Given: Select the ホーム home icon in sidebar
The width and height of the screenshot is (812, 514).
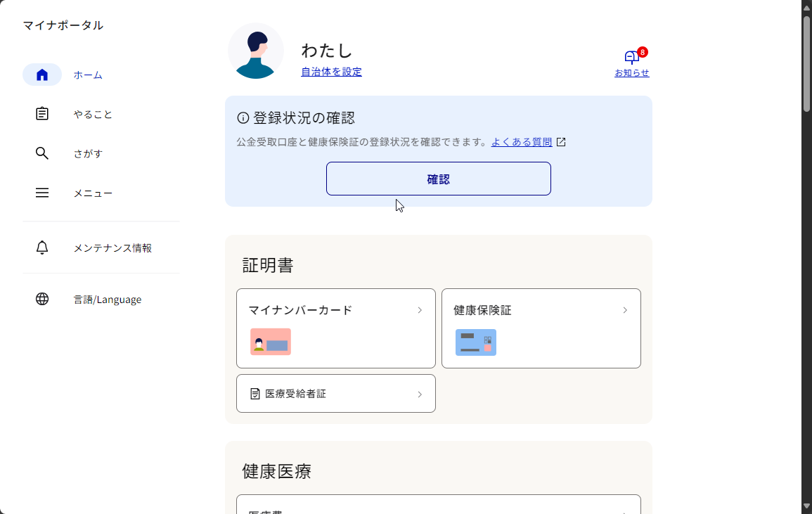Looking at the screenshot, I should click(x=41, y=75).
